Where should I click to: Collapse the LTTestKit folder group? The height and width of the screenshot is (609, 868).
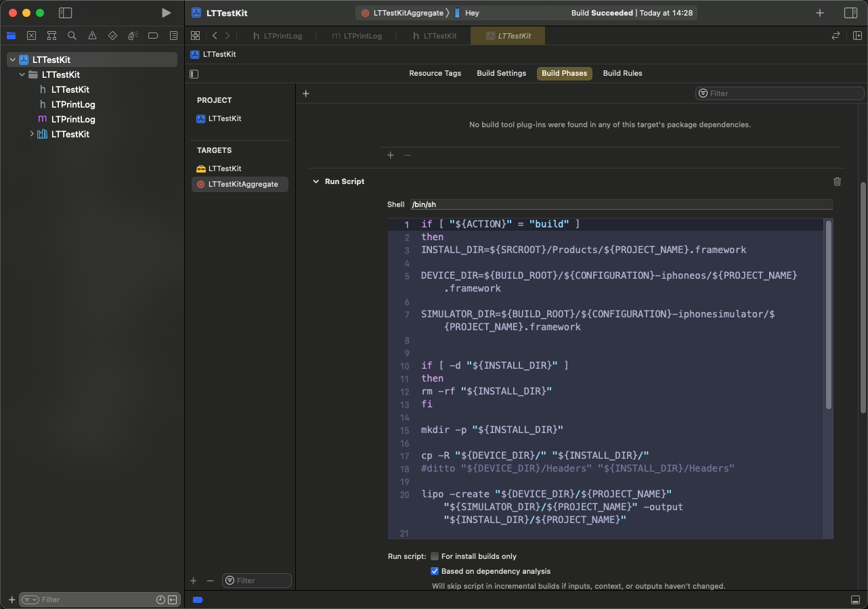point(22,74)
